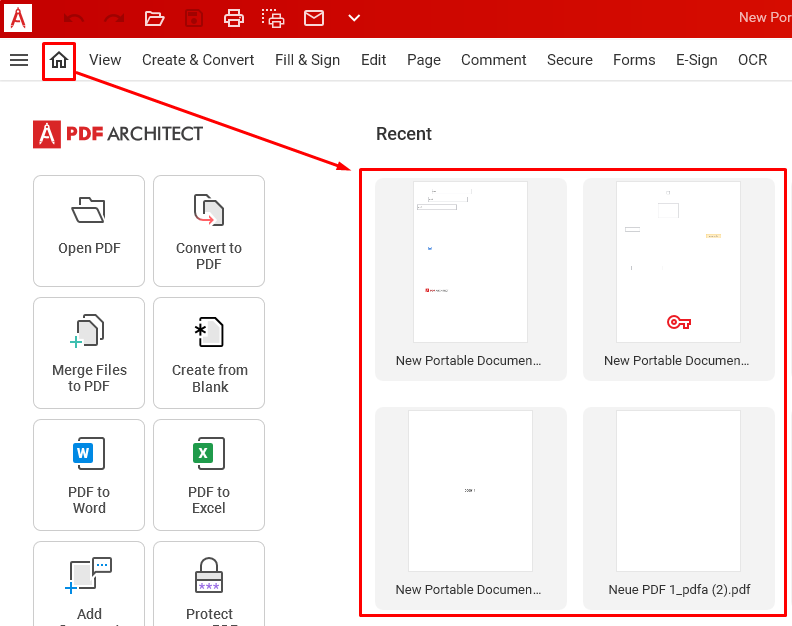Switch to the Fill & Sign tab
The height and width of the screenshot is (626, 792).
(307, 60)
